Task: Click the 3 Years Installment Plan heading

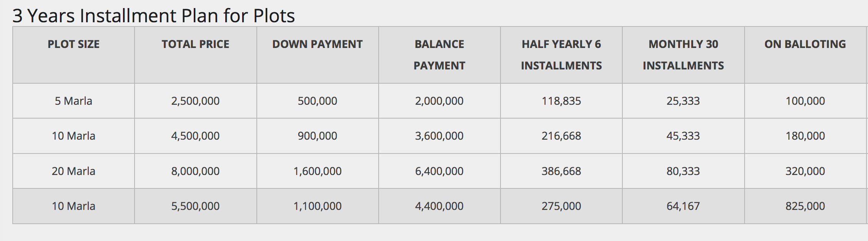Action: click(154, 16)
